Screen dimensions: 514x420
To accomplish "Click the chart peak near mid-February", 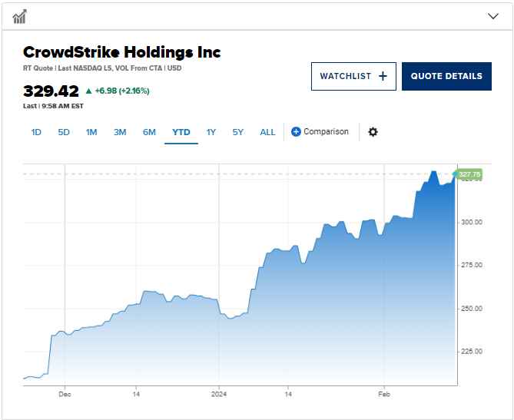I will [434, 172].
